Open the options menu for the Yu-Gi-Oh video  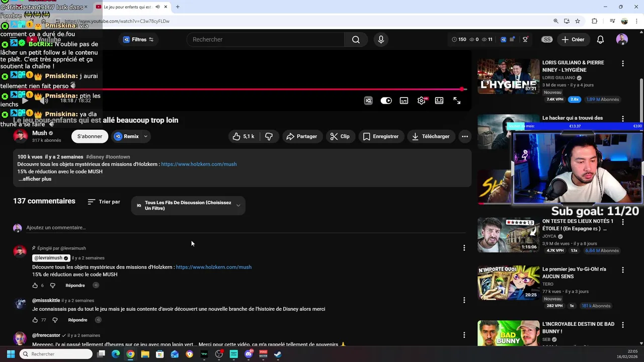[x=623, y=270]
